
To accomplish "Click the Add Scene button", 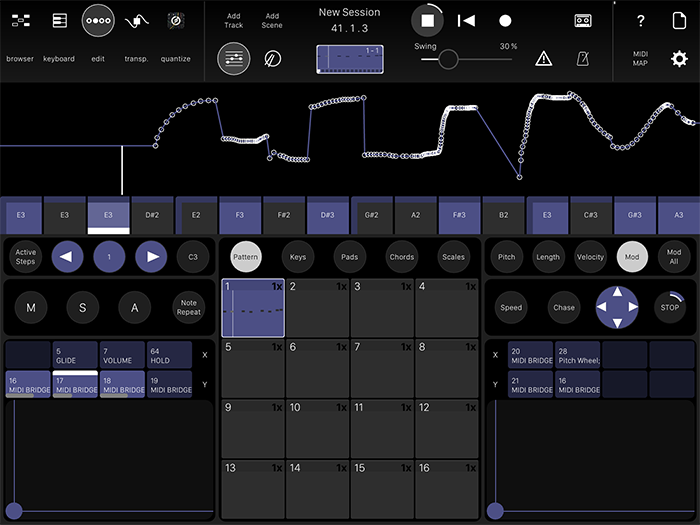I will (x=272, y=21).
